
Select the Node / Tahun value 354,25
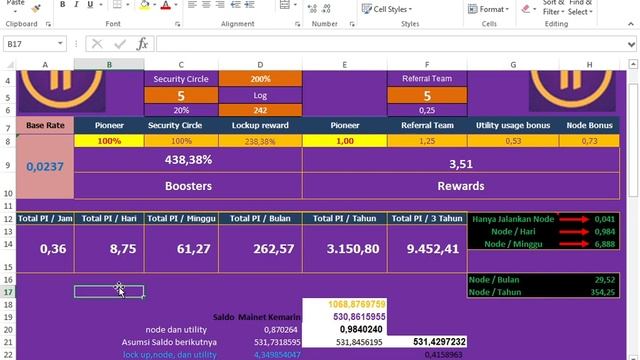[x=589, y=292]
